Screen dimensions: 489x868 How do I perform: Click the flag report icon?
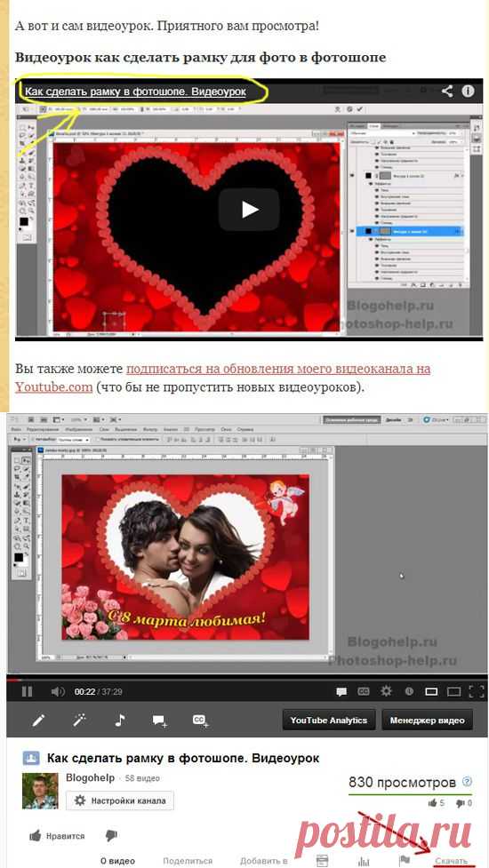(405, 860)
